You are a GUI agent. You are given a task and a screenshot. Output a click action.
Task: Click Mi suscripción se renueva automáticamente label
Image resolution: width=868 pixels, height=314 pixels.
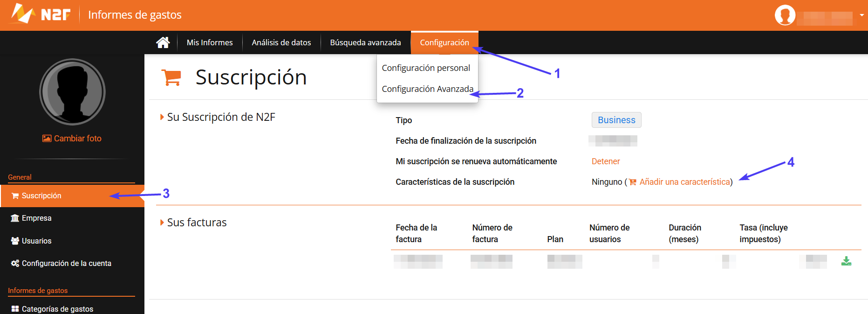pos(476,161)
